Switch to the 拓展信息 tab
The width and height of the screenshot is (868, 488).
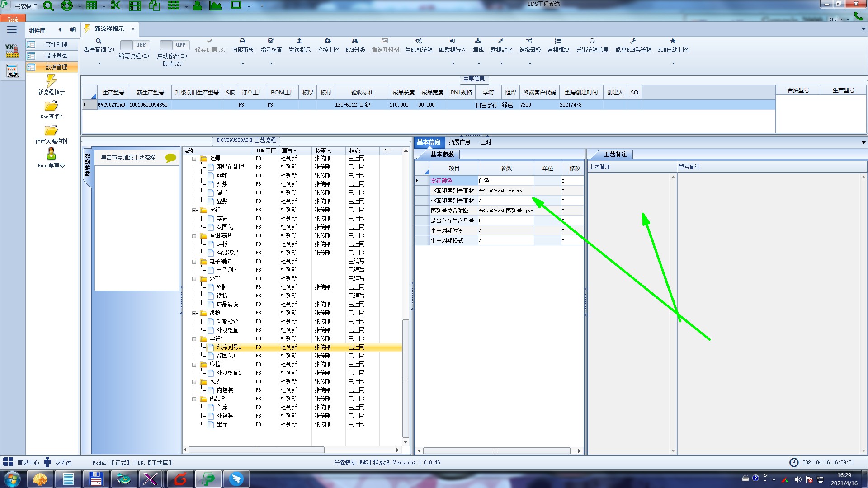coord(459,142)
